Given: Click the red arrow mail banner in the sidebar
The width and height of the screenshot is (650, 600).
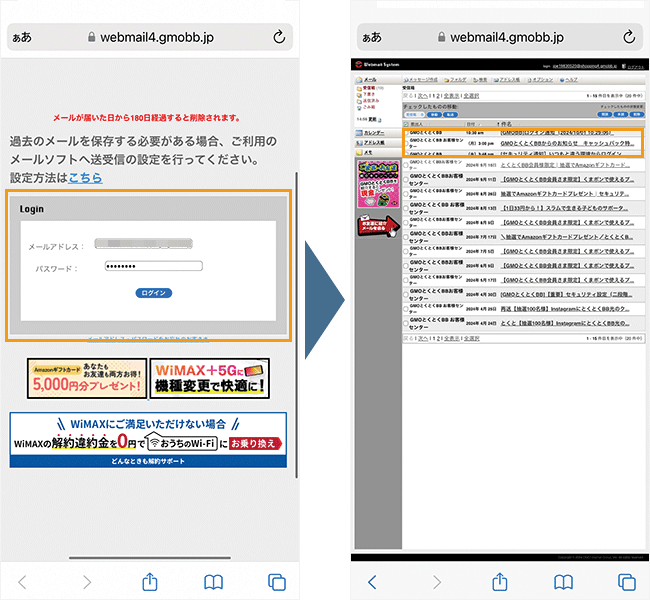Looking at the screenshot, I should [x=378, y=226].
